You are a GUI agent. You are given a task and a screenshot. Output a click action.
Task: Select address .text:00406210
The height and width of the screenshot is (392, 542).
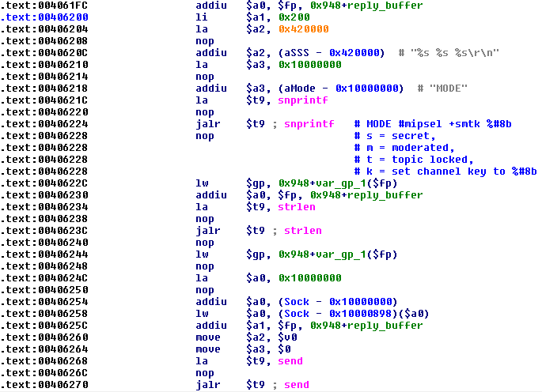pos(44,65)
